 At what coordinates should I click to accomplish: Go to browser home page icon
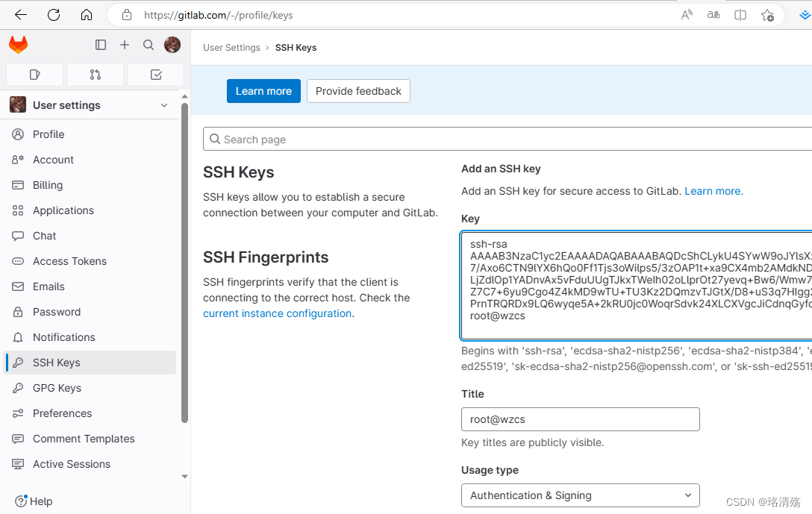pos(87,15)
